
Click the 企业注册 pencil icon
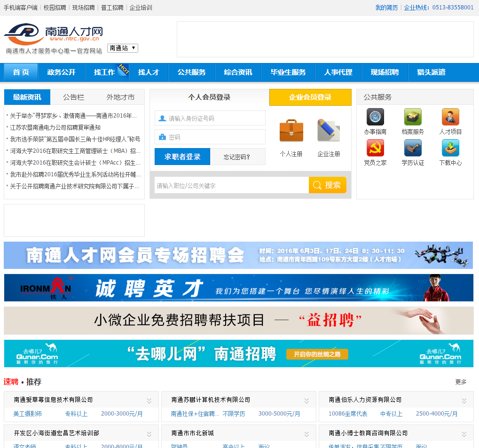coord(329,131)
